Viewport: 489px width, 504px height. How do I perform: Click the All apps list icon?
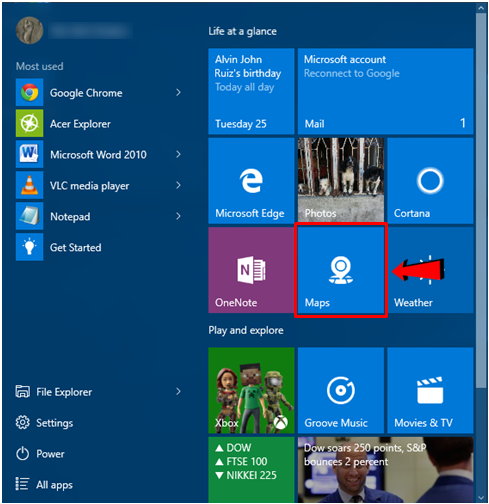[22, 484]
